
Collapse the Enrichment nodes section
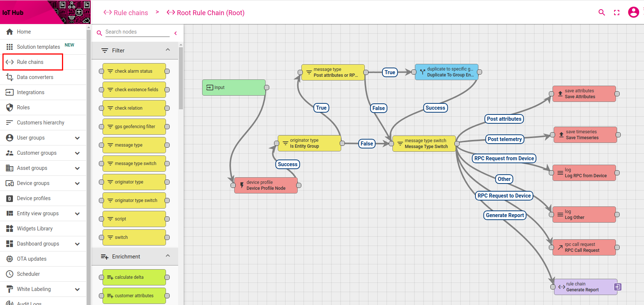click(168, 256)
